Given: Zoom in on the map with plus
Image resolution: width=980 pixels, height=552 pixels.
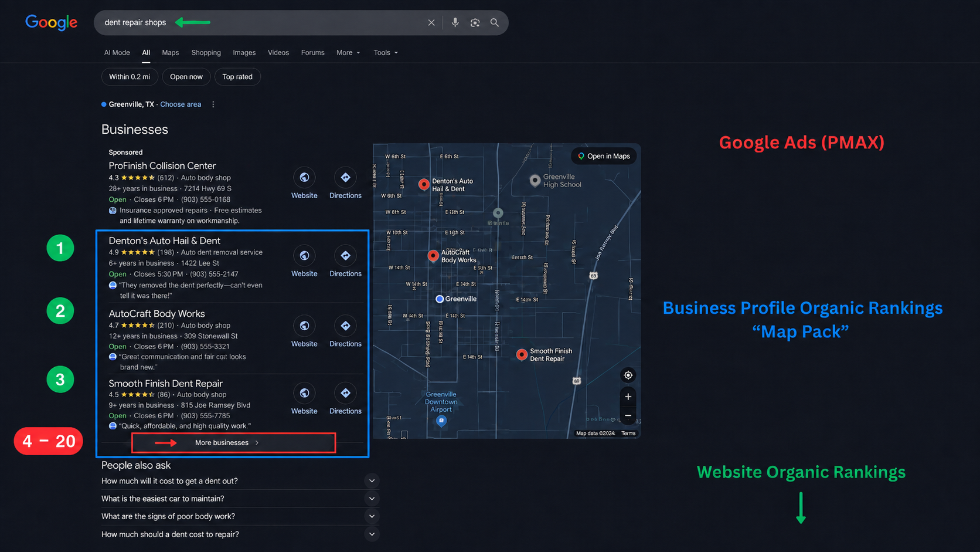Looking at the screenshot, I should pos(628,397).
